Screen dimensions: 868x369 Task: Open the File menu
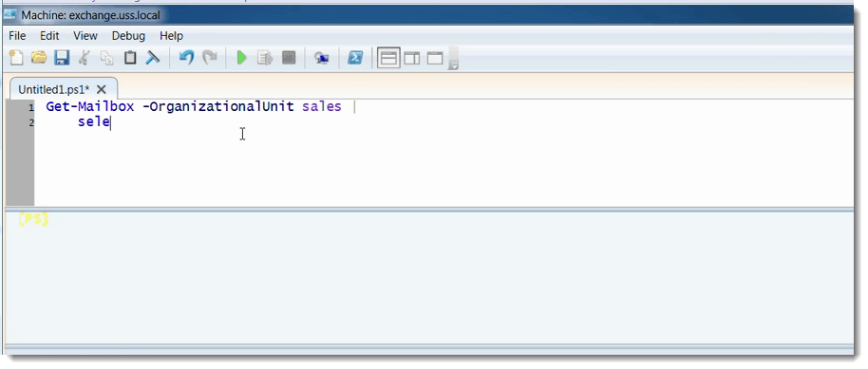[17, 36]
